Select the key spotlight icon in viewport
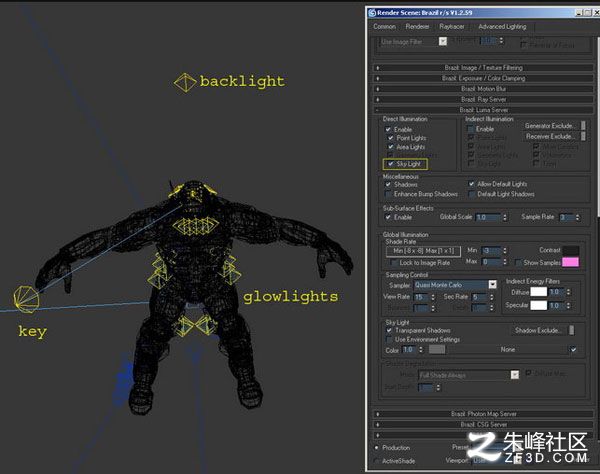The image size is (600, 474). [26, 300]
